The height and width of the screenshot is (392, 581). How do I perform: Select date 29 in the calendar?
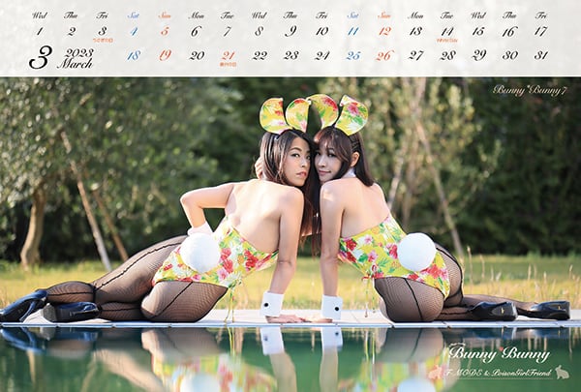click(478, 55)
